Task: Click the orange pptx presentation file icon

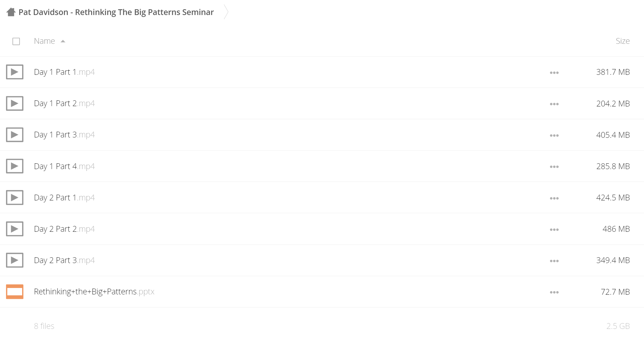Action: click(15, 291)
